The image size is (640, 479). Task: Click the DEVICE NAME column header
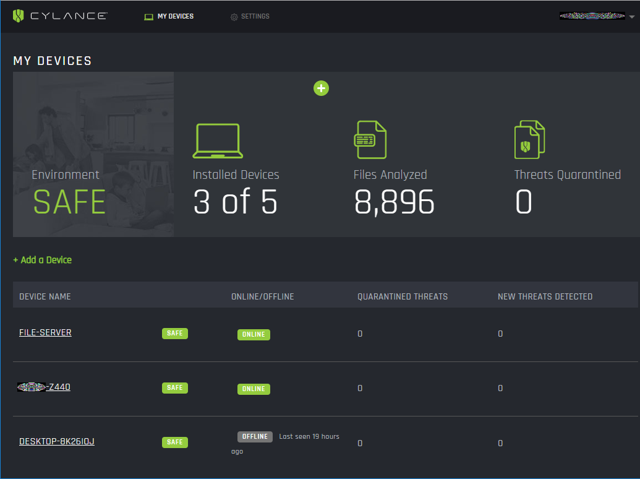click(x=45, y=297)
